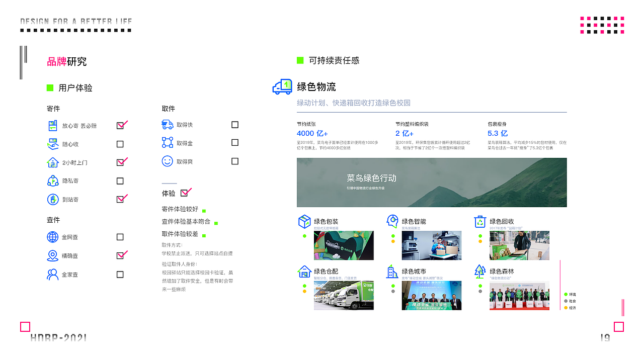The image size is (644, 362).
Task: Click the yellow 经济 legend dot
Action: (566, 308)
